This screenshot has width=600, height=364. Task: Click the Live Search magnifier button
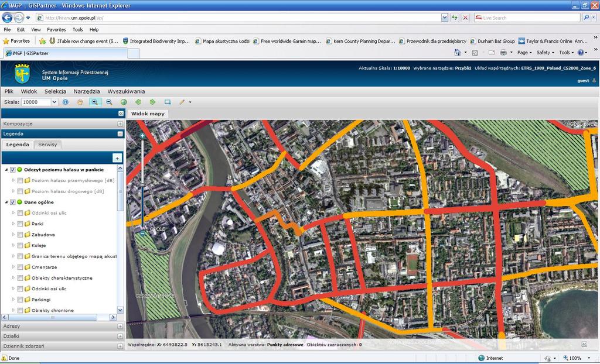tap(586, 18)
